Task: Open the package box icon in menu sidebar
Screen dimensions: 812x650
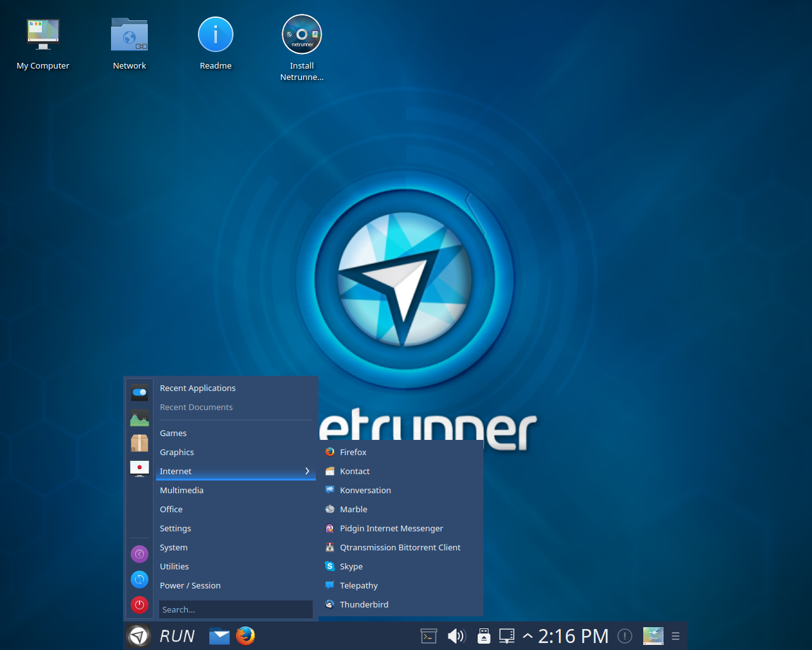Action: coord(140,443)
